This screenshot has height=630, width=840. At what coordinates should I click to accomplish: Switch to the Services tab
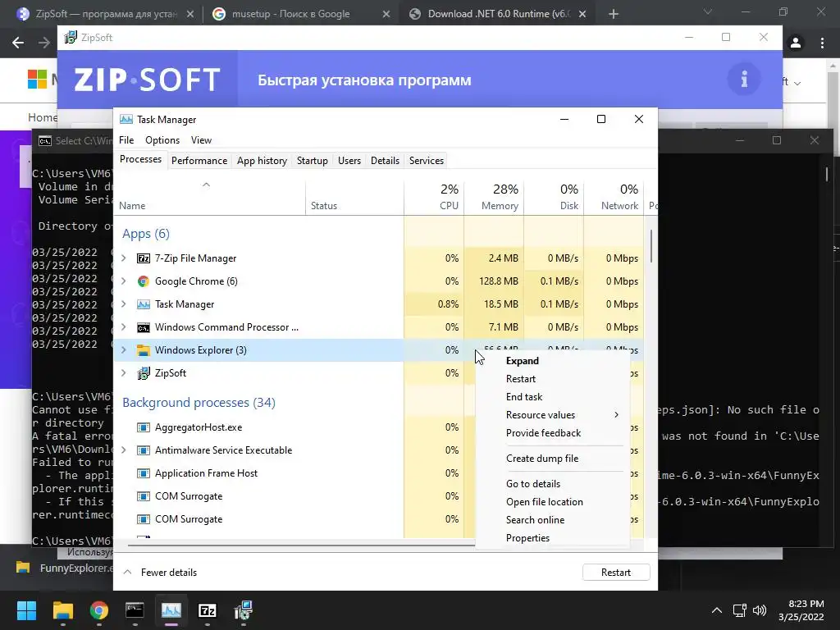427,161
